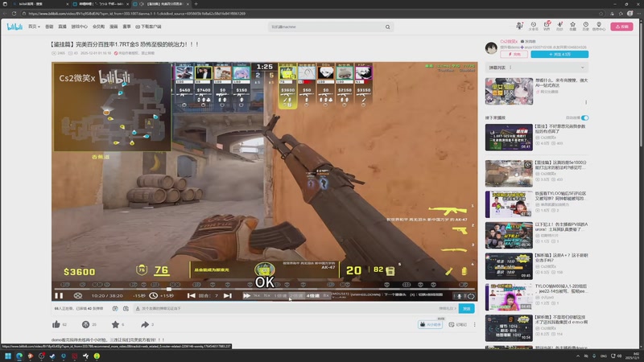Screen dimensions: 644x362
Task: Open the recommended video with length 10:54
Action: 509,328
